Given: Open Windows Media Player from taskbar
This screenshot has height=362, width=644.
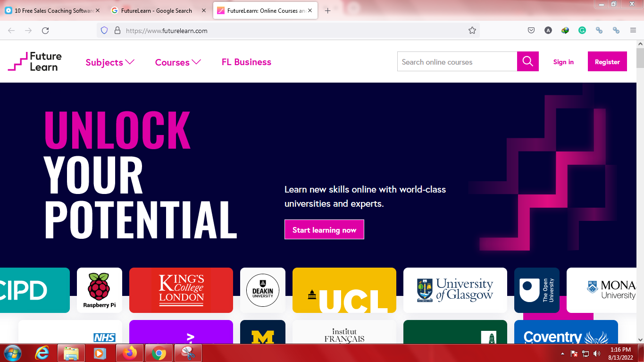Looking at the screenshot, I should [100, 353].
